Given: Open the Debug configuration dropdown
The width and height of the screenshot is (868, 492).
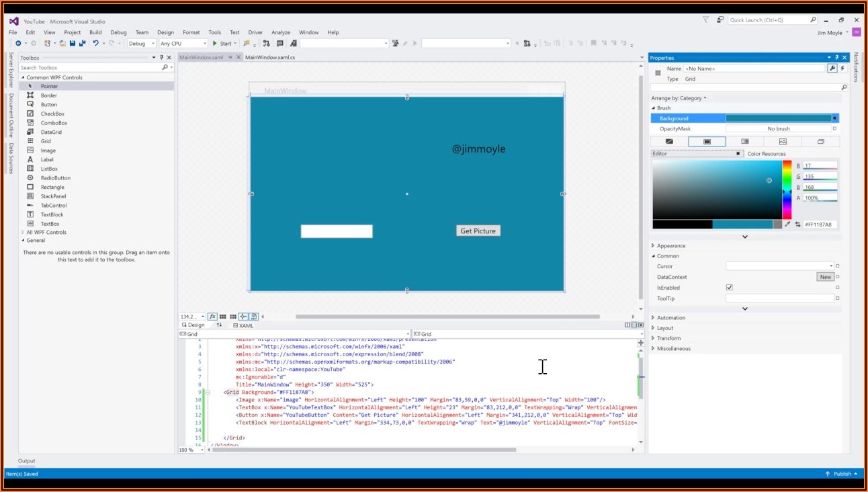Looking at the screenshot, I should coord(141,44).
